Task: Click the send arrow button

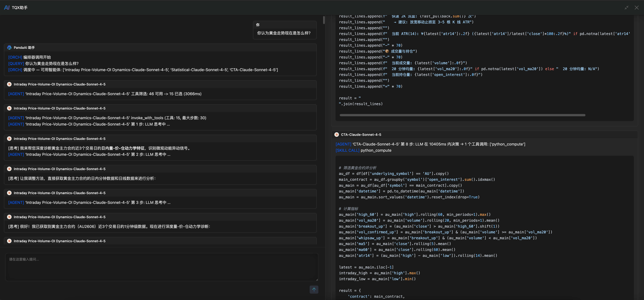Action: (x=314, y=289)
